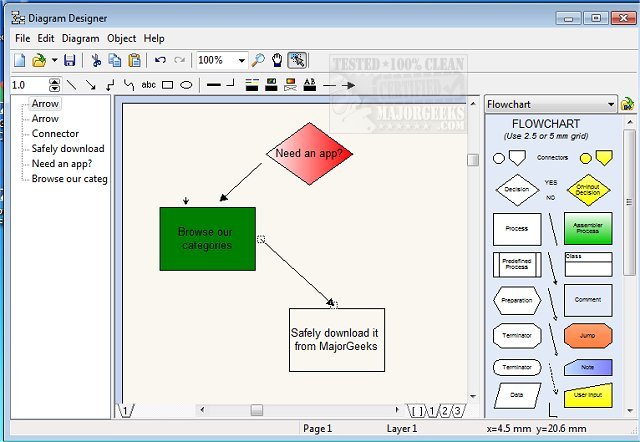Pick the blue Note template

point(588,367)
